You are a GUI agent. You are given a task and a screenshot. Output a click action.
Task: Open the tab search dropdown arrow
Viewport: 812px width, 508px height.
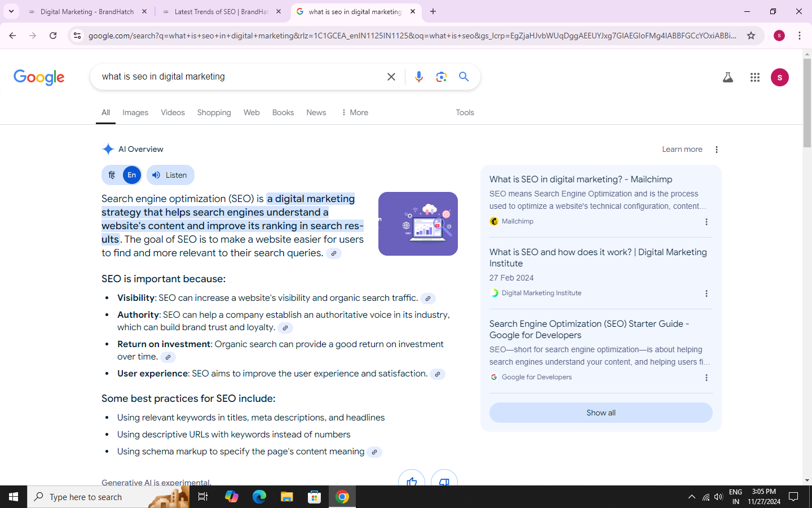tap(11, 11)
